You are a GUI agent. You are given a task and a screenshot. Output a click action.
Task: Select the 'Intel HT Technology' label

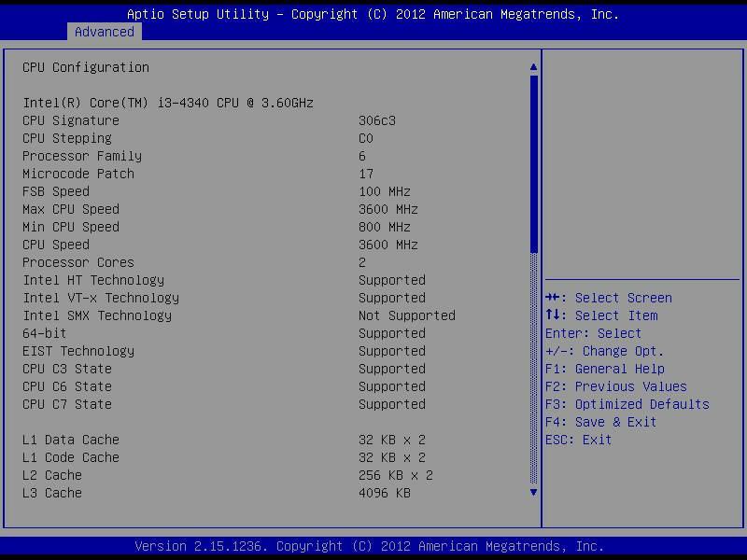click(93, 280)
